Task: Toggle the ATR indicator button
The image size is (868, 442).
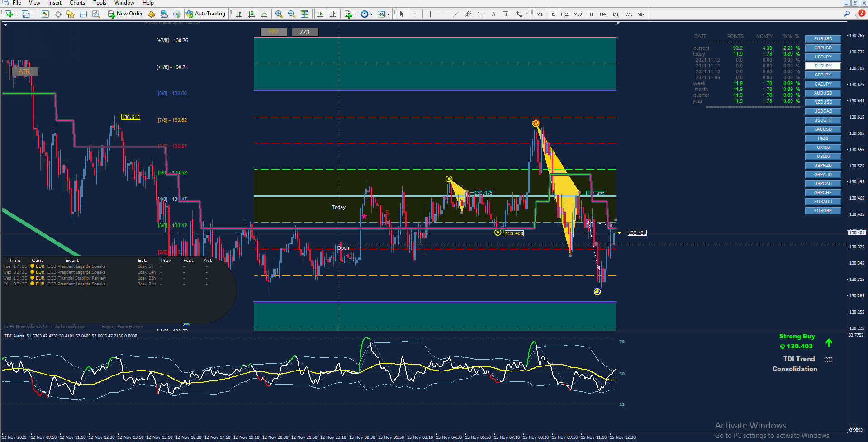Action: pyautogui.click(x=24, y=71)
